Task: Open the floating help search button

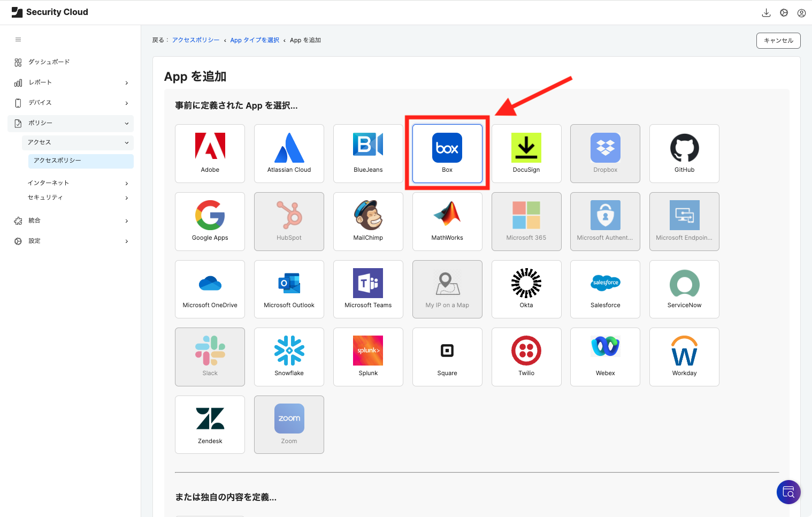Action: point(788,492)
